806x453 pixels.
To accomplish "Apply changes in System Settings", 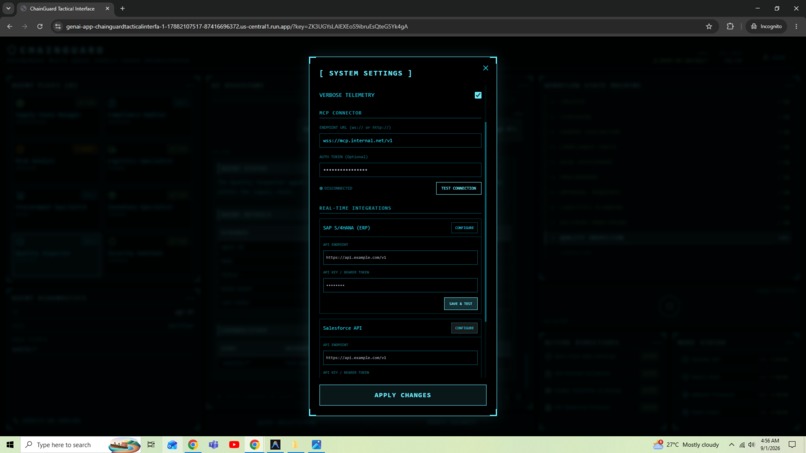I will tap(402, 395).
